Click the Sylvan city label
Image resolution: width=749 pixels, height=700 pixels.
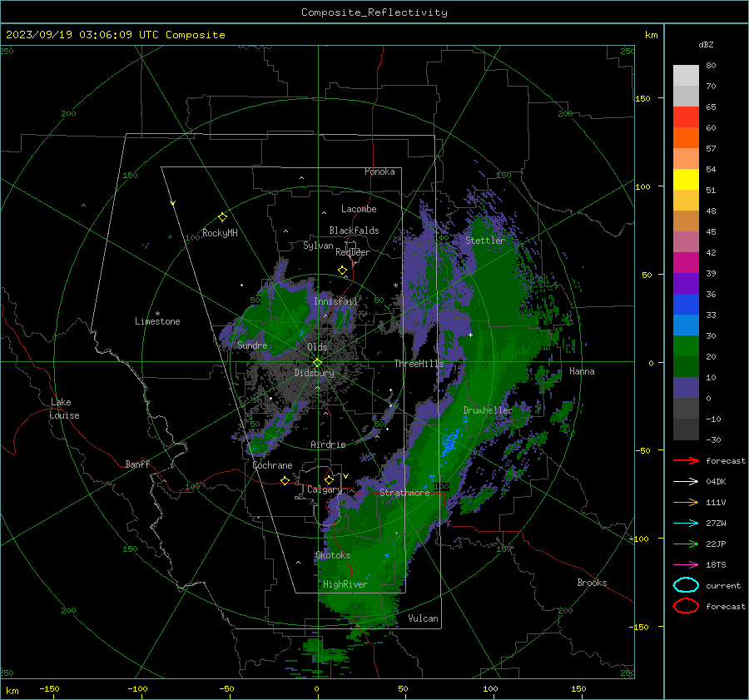point(318,246)
